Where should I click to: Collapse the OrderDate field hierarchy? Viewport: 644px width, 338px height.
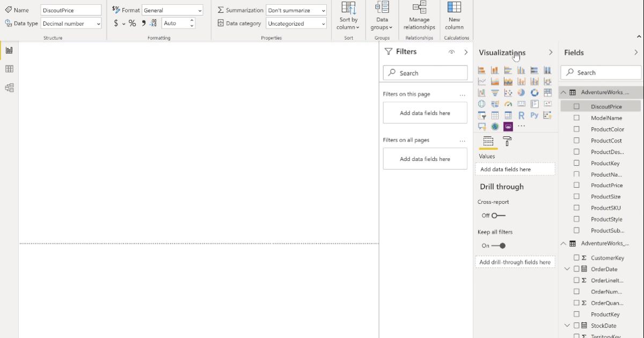coord(567,269)
